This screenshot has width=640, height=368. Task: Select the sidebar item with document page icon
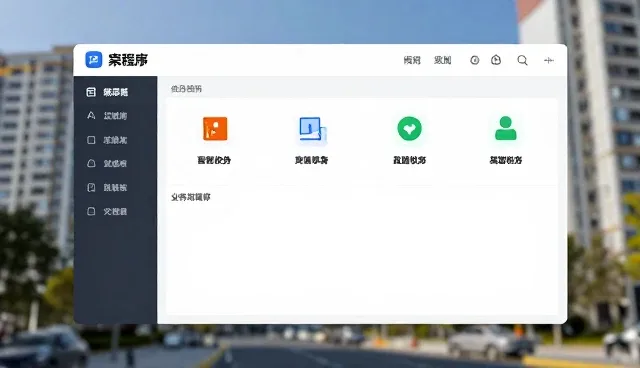[x=116, y=188]
